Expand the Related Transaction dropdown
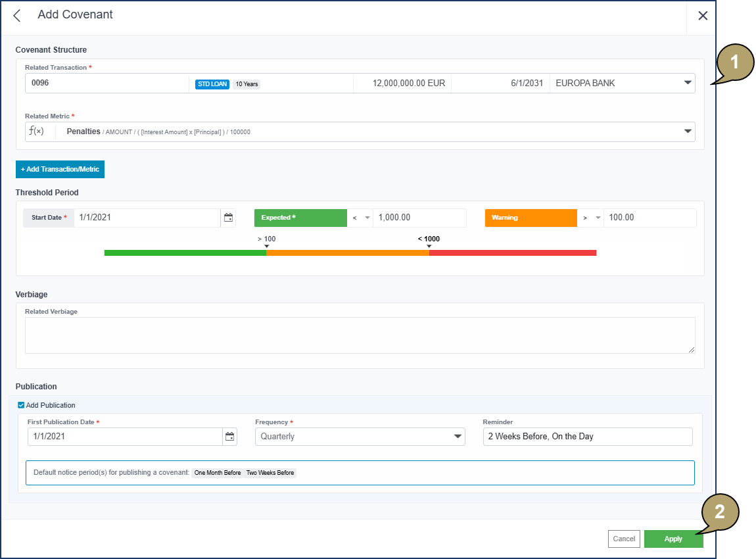Image resolution: width=756 pixels, height=559 pixels. click(688, 83)
